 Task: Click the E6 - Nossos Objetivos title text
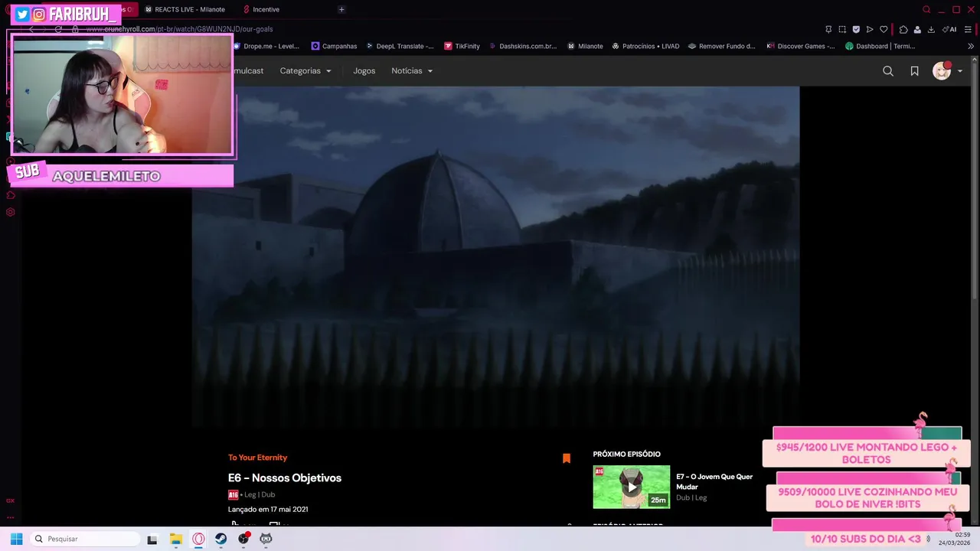pos(285,478)
